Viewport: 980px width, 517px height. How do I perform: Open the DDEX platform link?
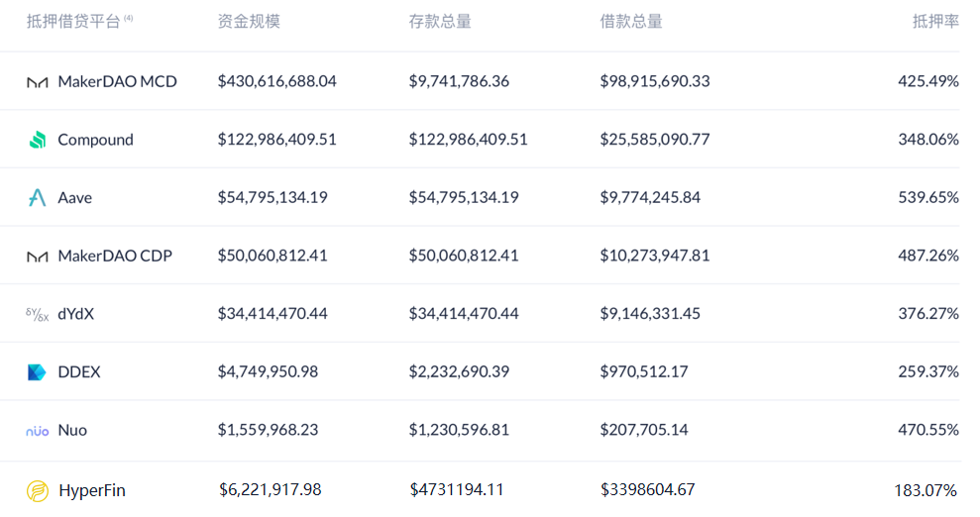[79, 372]
